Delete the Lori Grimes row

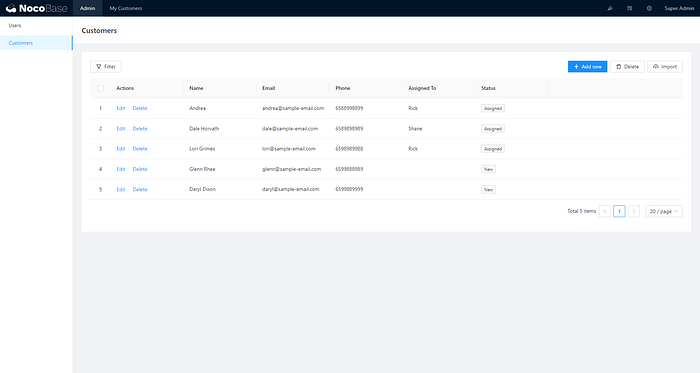[x=140, y=149]
